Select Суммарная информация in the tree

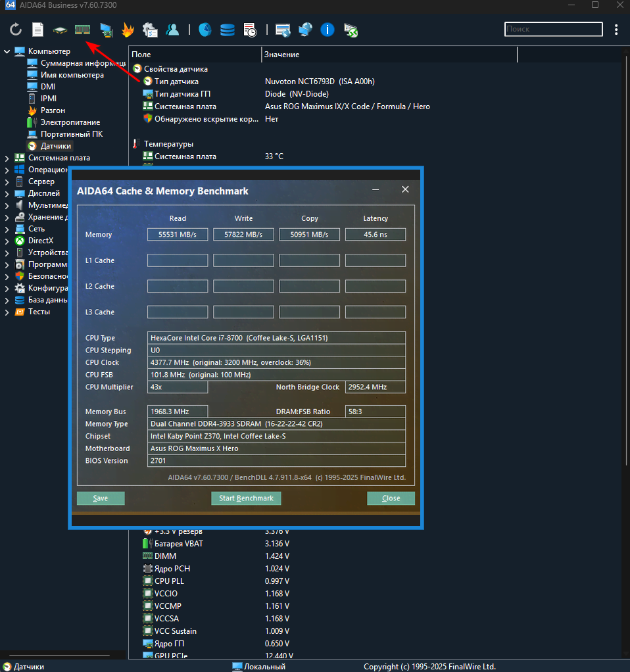click(83, 63)
